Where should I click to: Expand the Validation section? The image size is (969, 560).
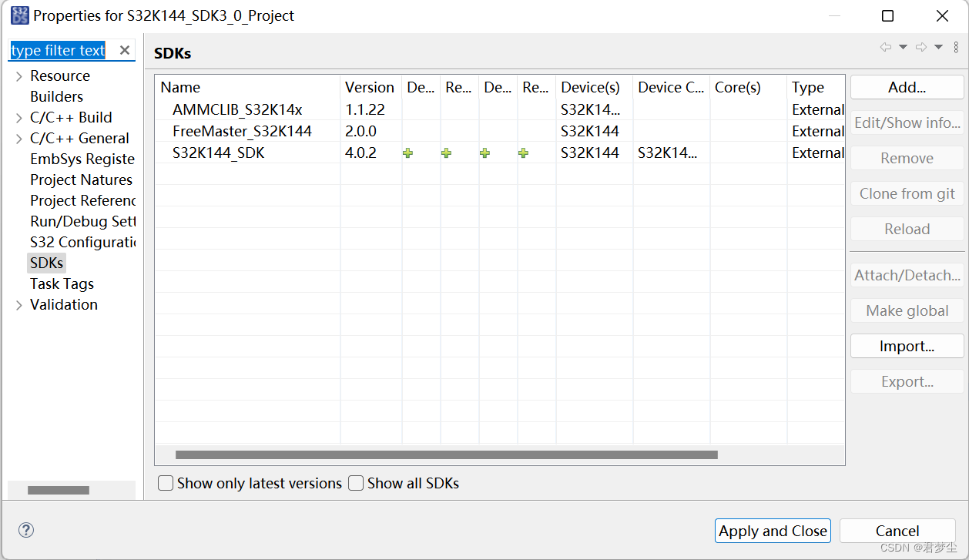tap(18, 304)
